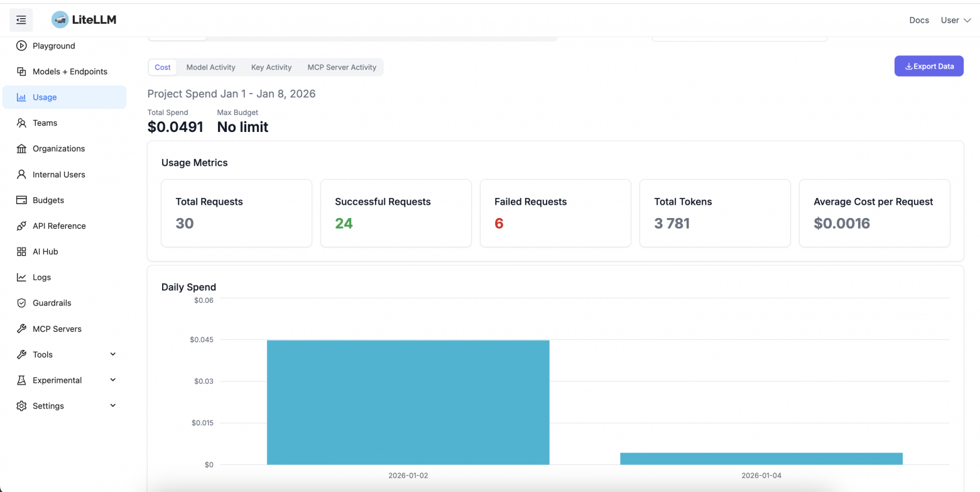Open Playground via its play icon

pos(21,46)
